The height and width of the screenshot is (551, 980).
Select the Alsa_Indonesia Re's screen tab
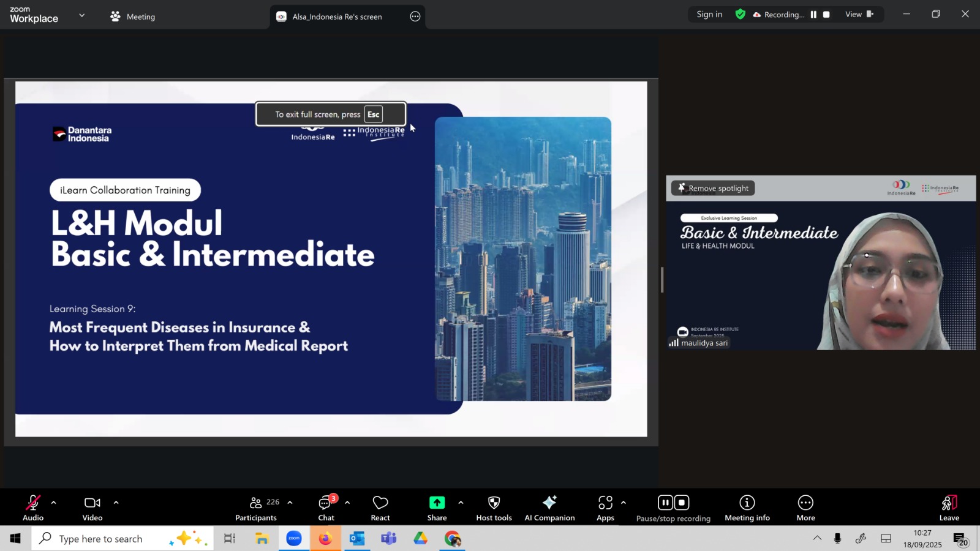pos(337,17)
